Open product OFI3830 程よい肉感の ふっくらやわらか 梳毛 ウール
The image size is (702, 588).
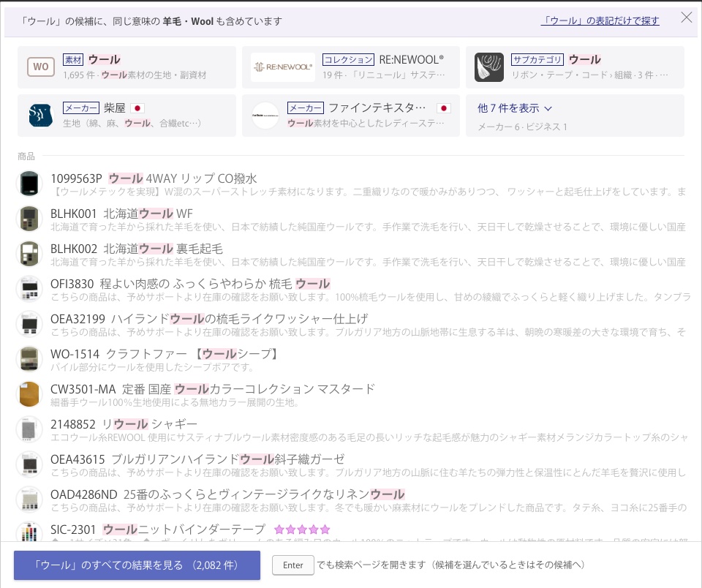351,290
